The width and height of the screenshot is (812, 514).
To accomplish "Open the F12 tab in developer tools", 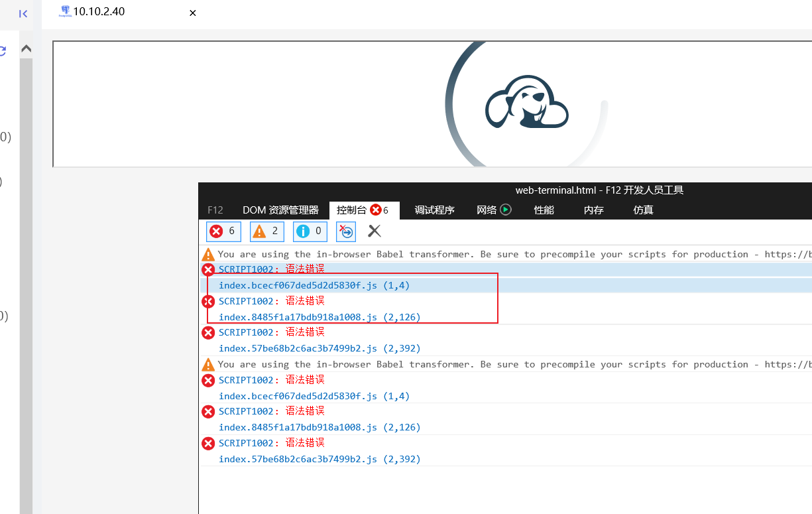I will coord(215,210).
